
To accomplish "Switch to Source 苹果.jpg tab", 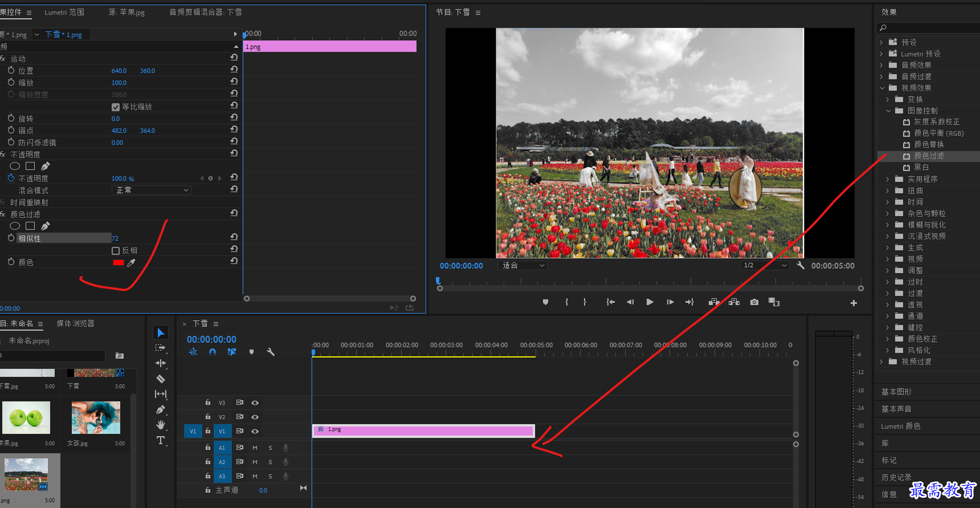I will (x=126, y=12).
